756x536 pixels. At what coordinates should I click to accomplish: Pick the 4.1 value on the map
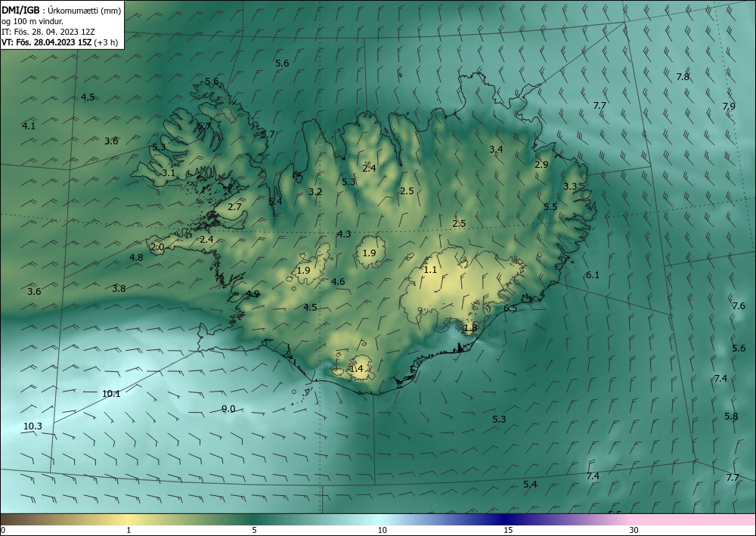[29, 125]
